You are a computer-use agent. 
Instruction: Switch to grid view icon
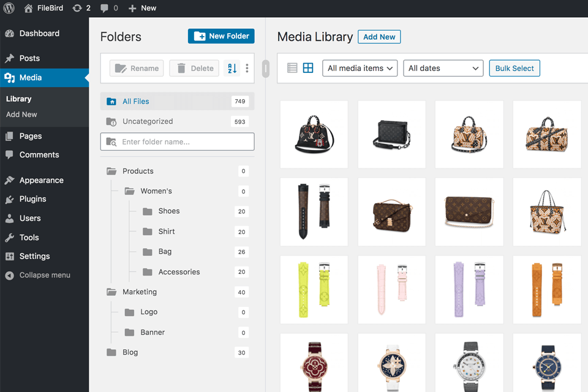[x=308, y=68]
